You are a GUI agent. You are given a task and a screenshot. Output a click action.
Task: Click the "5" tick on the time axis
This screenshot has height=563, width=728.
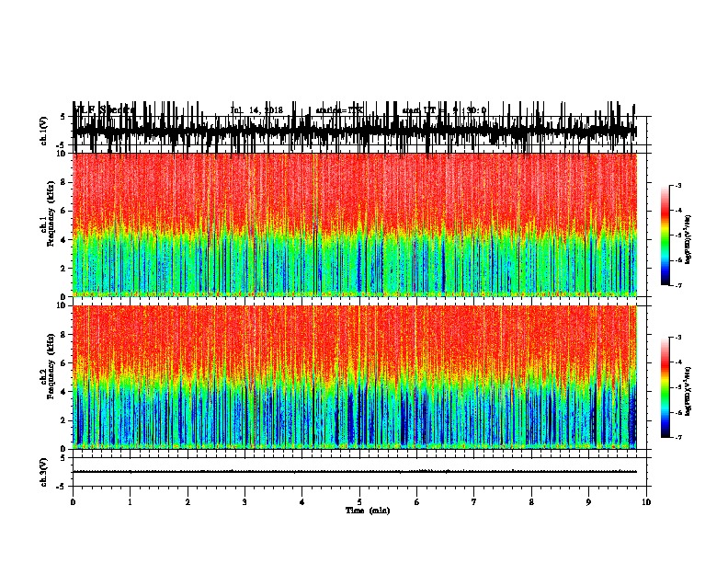(359, 502)
